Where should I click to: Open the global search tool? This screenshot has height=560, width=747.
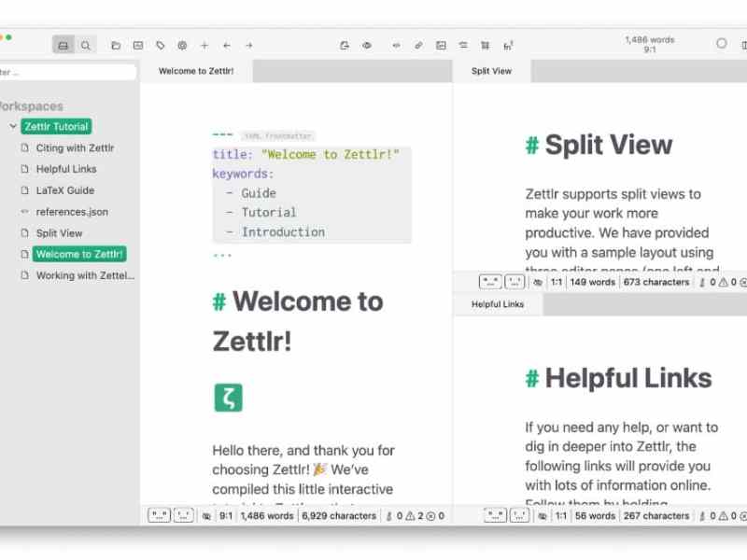click(x=85, y=45)
